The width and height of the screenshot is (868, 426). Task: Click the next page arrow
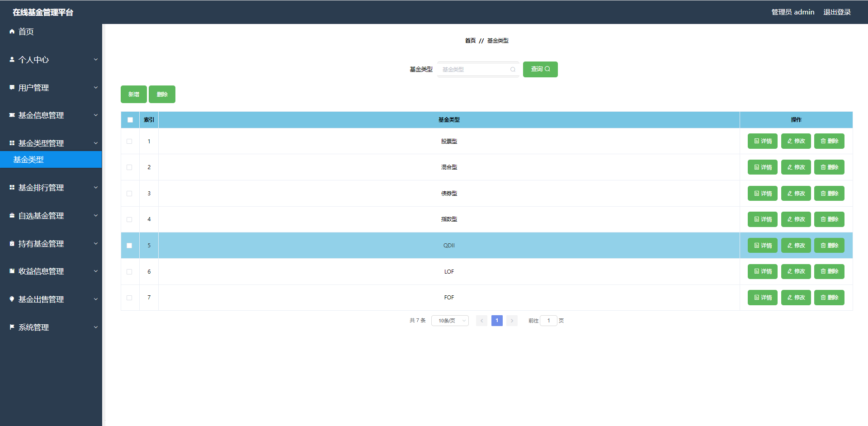pyautogui.click(x=512, y=321)
